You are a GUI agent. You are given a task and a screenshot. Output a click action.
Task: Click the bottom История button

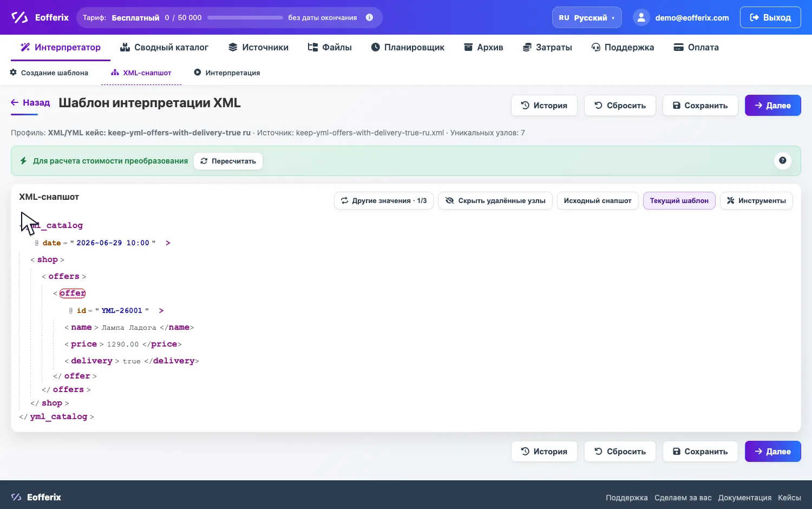544,451
